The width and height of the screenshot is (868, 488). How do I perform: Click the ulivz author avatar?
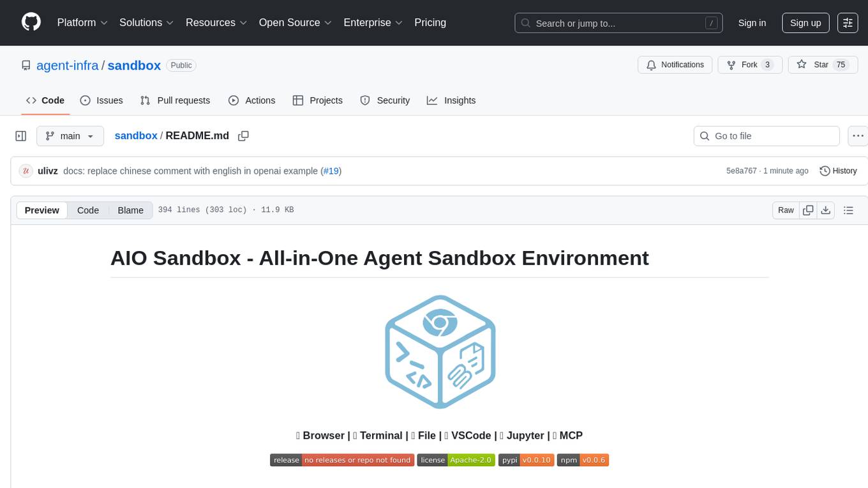coord(26,171)
